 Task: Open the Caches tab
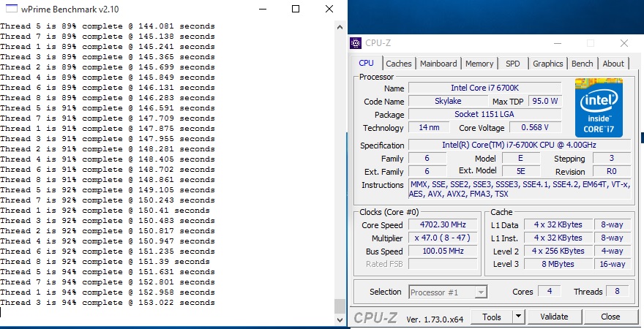click(398, 64)
